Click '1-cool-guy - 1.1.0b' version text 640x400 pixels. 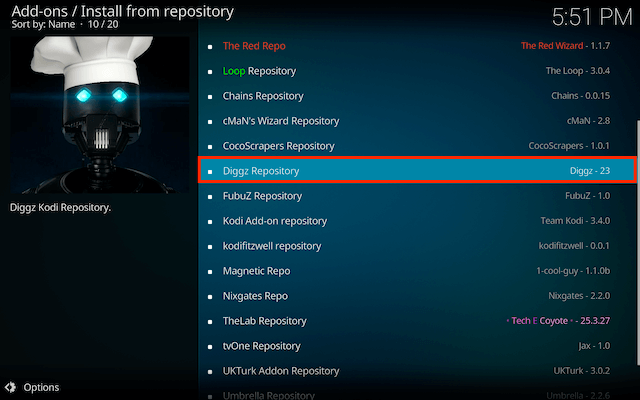573,271
